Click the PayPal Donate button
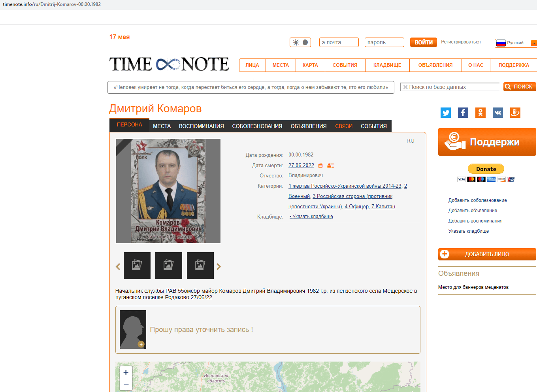Image resolution: width=537 pixels, height=392 pixels. tap(486, 169)
